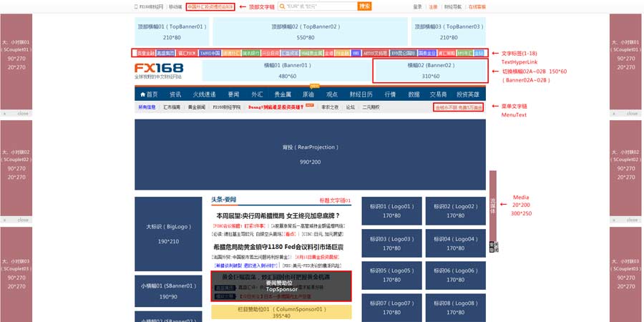Type in the EUR search field
The image size is (644, 322).
[308, 6]
